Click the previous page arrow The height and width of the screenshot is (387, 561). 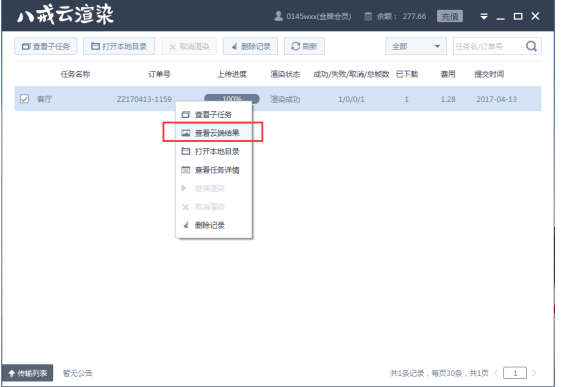pyautogui.click(x=496, y=373)
